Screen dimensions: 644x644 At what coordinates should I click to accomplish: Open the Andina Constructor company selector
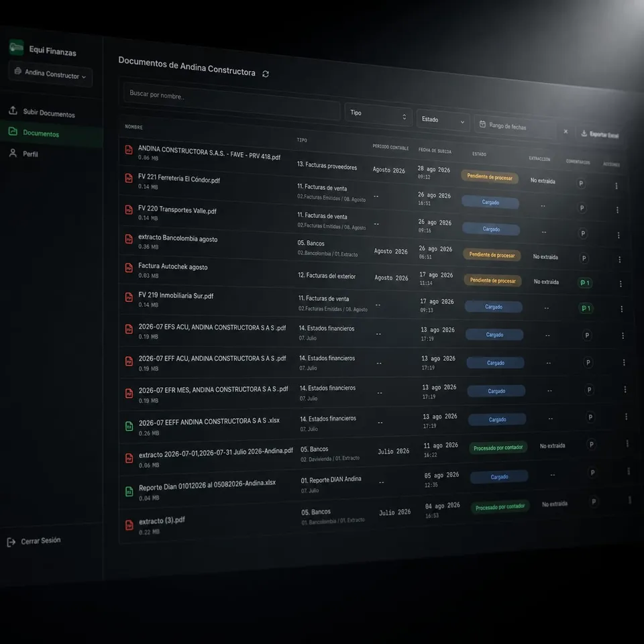point(50,74)
